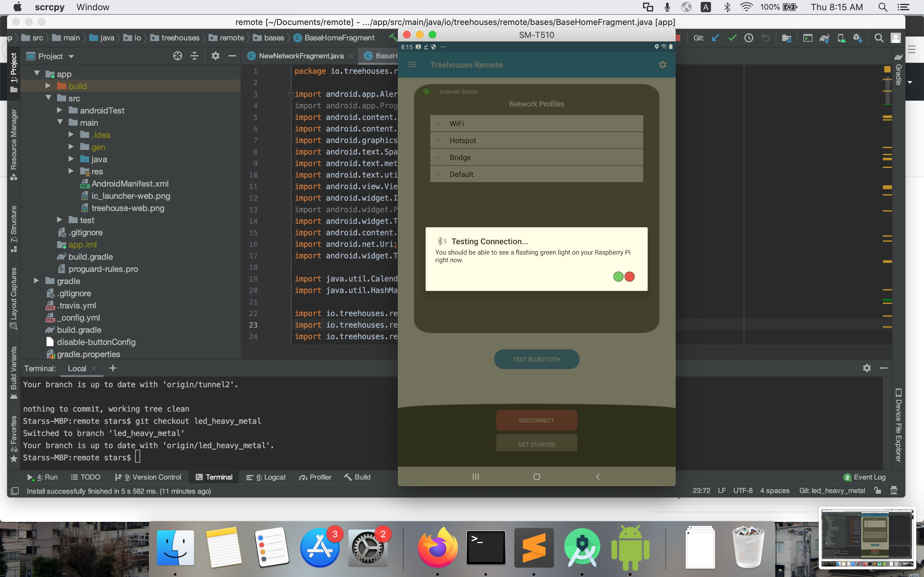Click the locate target icon in Project panel
This screenshot has height=577, width=924.
pos(177,56)
